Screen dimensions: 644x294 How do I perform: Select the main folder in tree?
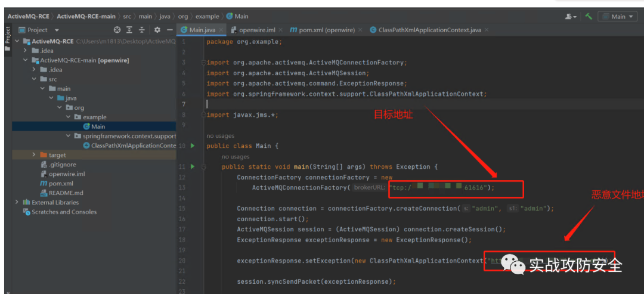pos(60,88)
